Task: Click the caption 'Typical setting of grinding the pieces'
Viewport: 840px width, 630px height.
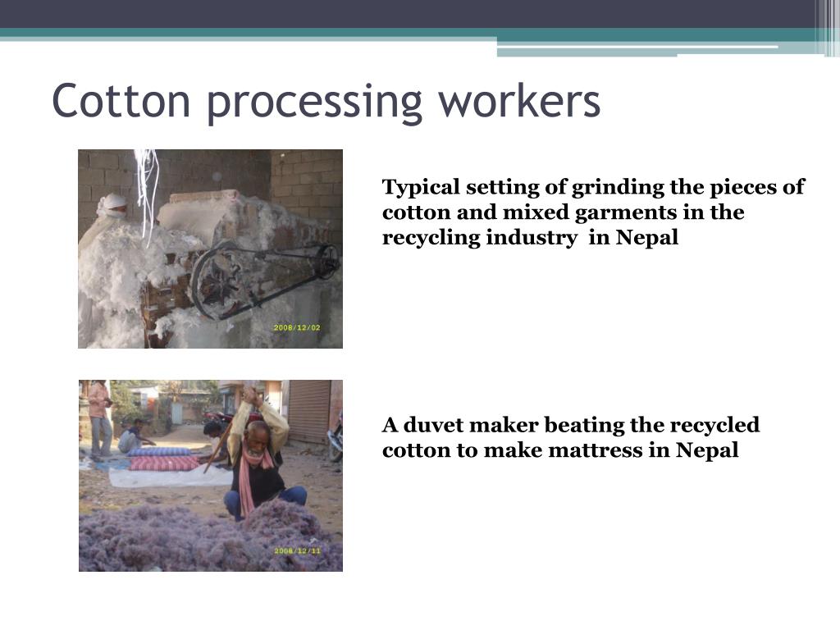Action: click(593, 212)
